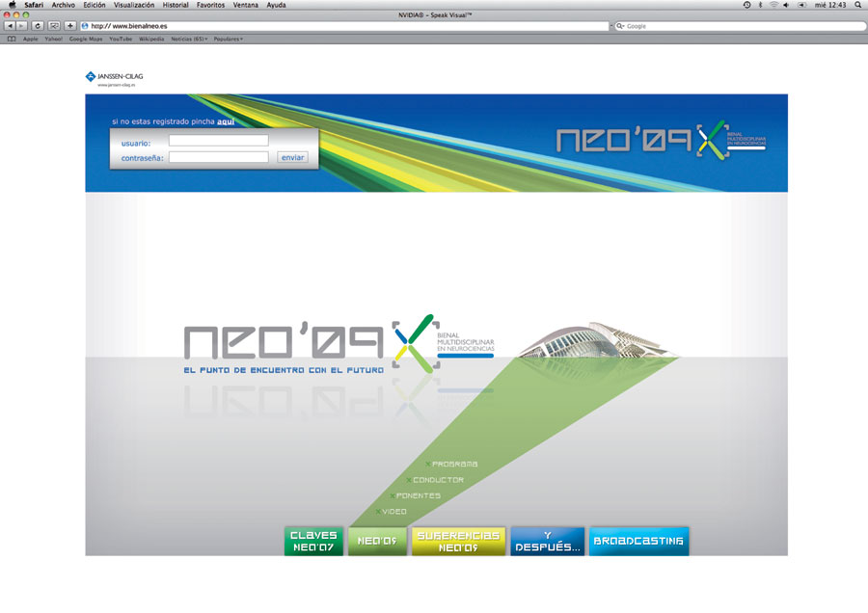
Task: Open the Apple menu
Action: [x=13, y=5]
